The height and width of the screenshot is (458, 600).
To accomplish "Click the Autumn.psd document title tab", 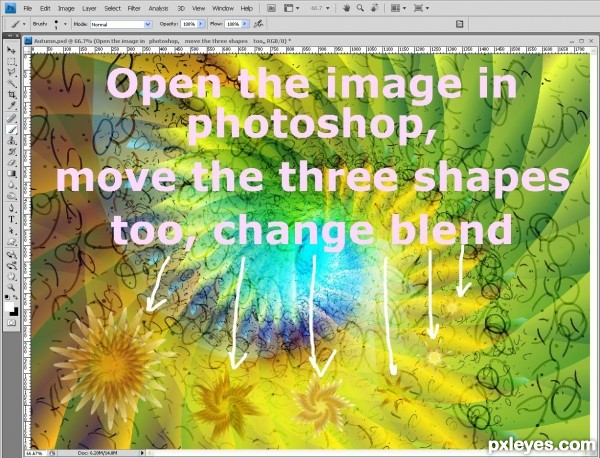I will tap(162, 41).
